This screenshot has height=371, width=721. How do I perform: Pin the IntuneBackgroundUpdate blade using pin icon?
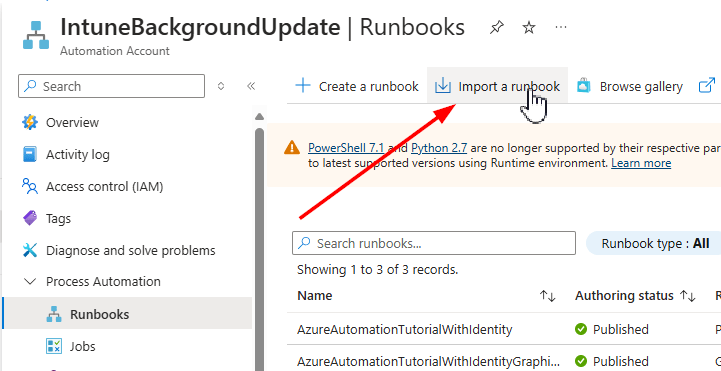point(496,28)
